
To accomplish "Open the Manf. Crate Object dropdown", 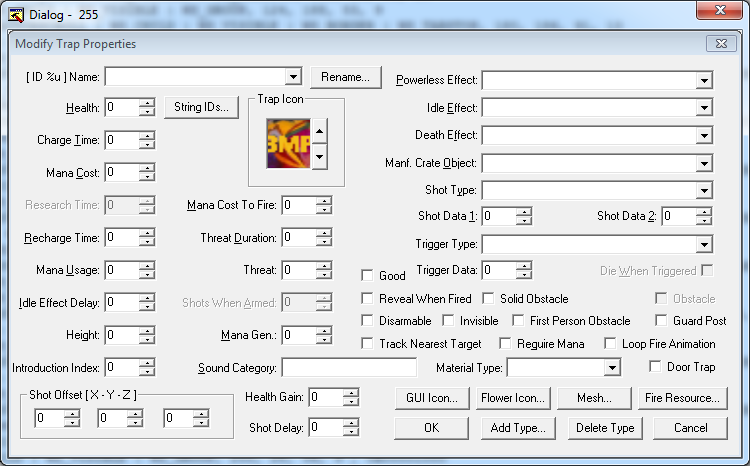I will pyautogui.click(x=704, y=163).
